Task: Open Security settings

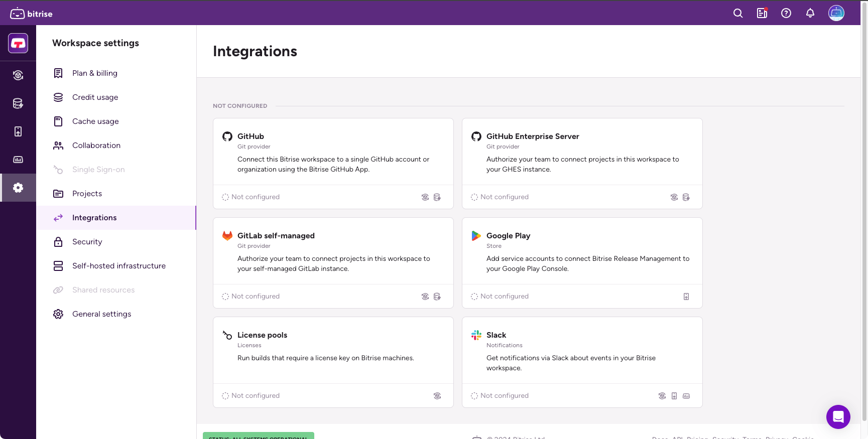Action: pyautogui.click(x=87, y=242)
